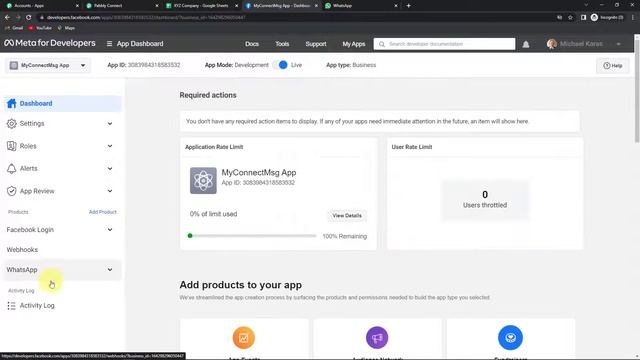Switch to the WhatsApp browser tab
The width and height of the screenshot is (640, 360).
[361, 6]
